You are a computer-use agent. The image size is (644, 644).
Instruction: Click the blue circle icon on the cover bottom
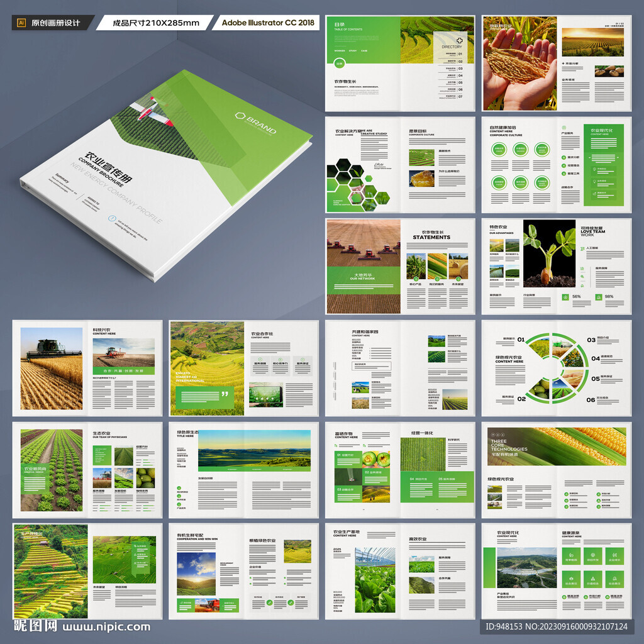[x=112, y=218]
